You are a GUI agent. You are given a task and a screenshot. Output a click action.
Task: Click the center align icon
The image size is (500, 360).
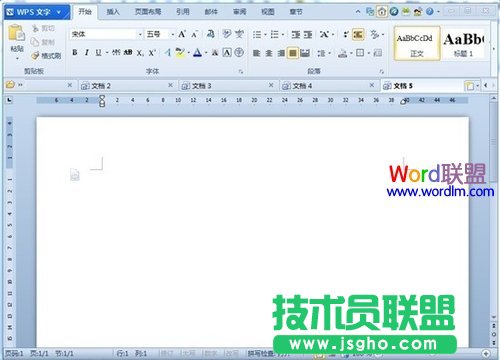coord(269,53)
